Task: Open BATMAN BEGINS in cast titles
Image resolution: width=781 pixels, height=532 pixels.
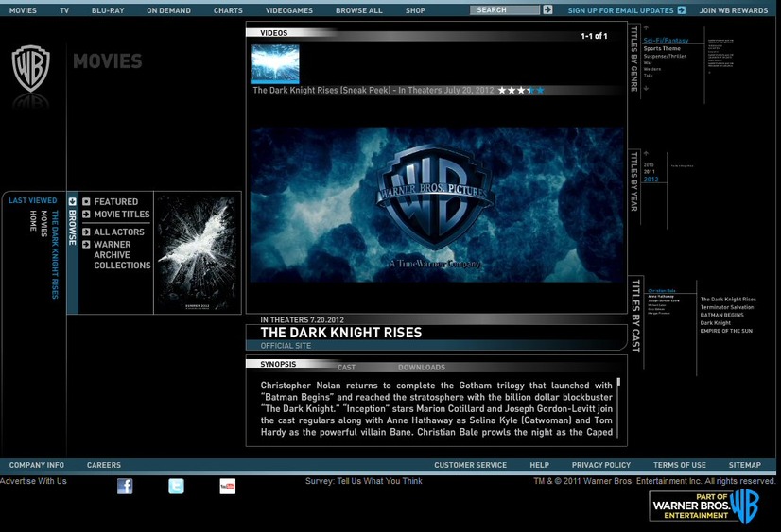Action: (x=721, y=315)
